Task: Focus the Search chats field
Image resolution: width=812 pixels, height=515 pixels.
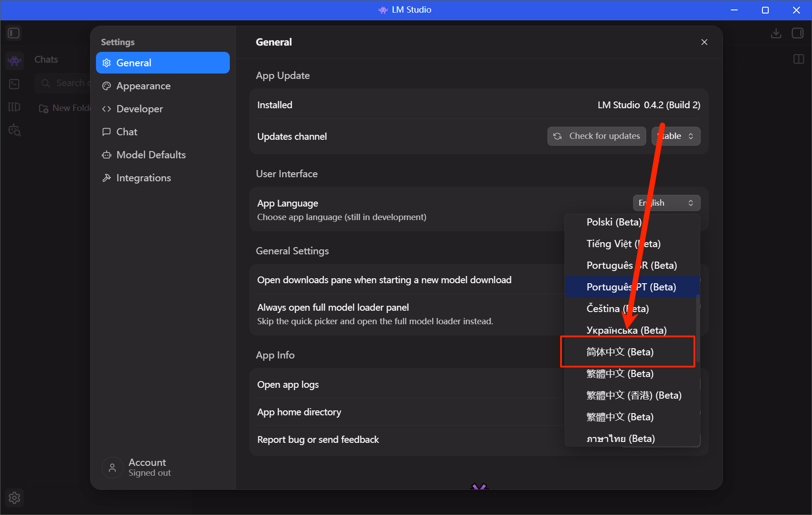Action: [x=63, y=83]
